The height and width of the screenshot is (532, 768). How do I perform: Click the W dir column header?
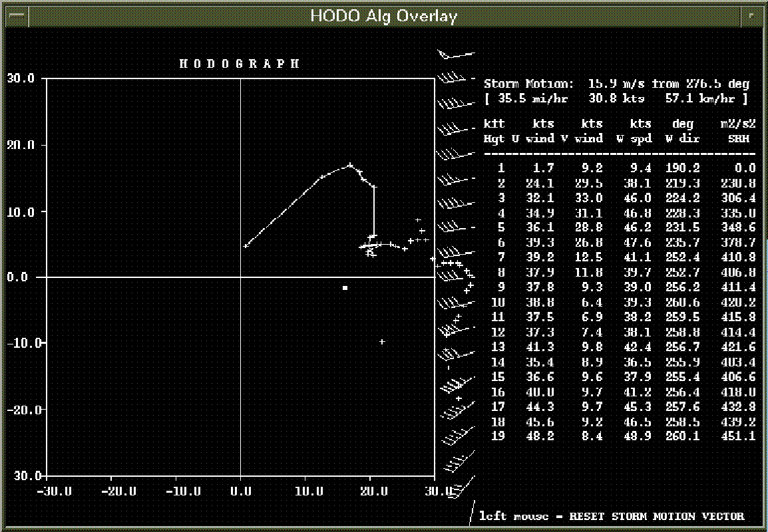679,131
